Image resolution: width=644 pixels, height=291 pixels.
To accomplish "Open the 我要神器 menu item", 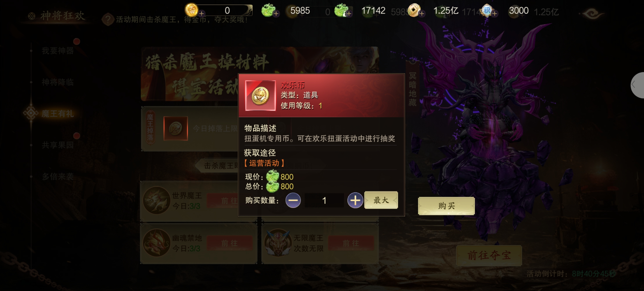I will point(58,51).
